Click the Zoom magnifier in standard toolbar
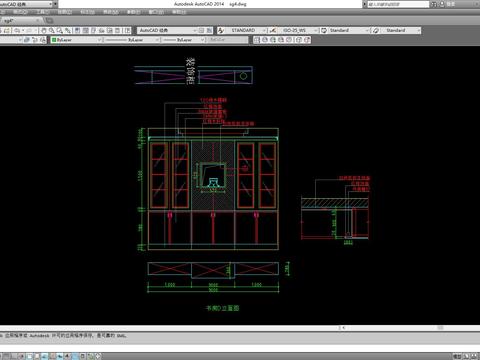The height and width of the screenshot is (360, 480). (x=52, y=30)
